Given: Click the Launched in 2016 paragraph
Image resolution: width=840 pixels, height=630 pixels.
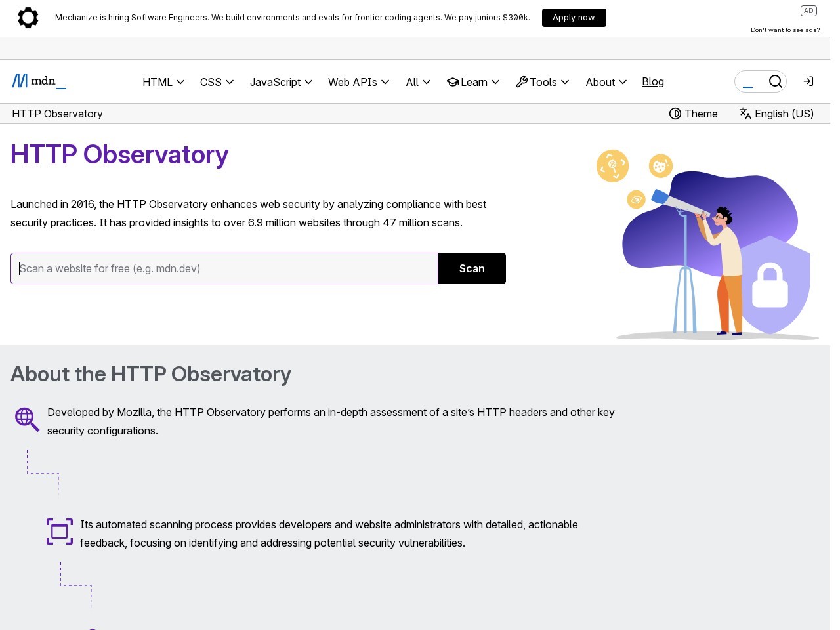Looking at the screenshot, I should pyautogui.click(x=248, y=213).
